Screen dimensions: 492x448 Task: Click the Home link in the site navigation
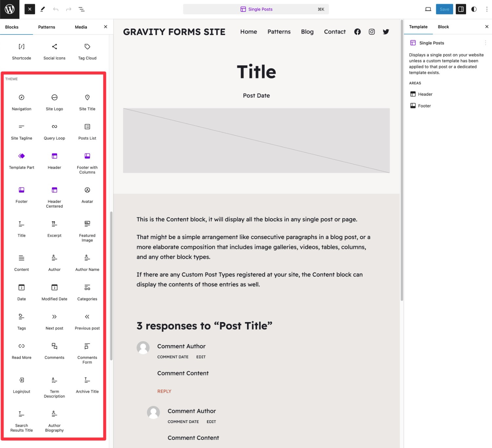tap(249, 32)
